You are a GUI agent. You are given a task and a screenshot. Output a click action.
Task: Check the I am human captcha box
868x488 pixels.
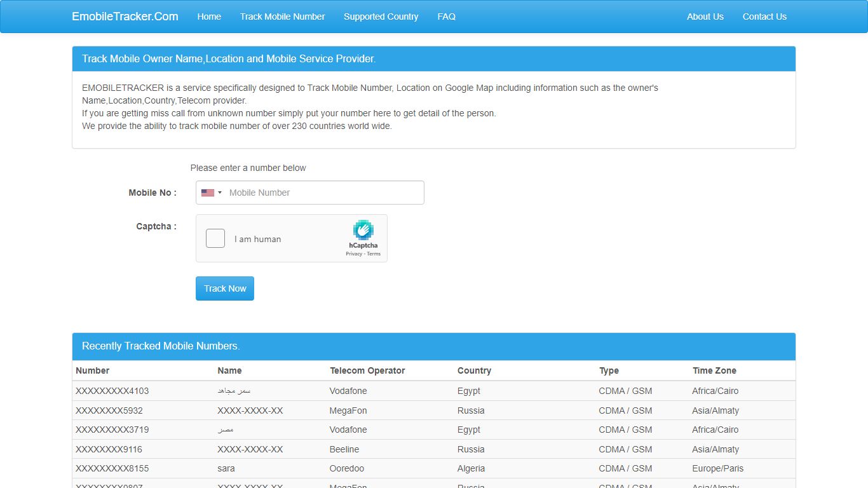215,238
